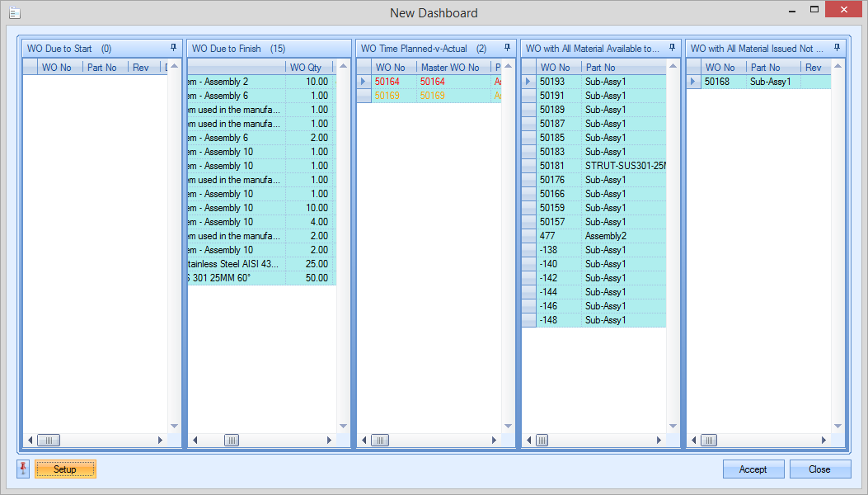Viewport: 868px width, 495px height.
Task: Select row indicator arrow for work order 50193
Action: [528, 82]
